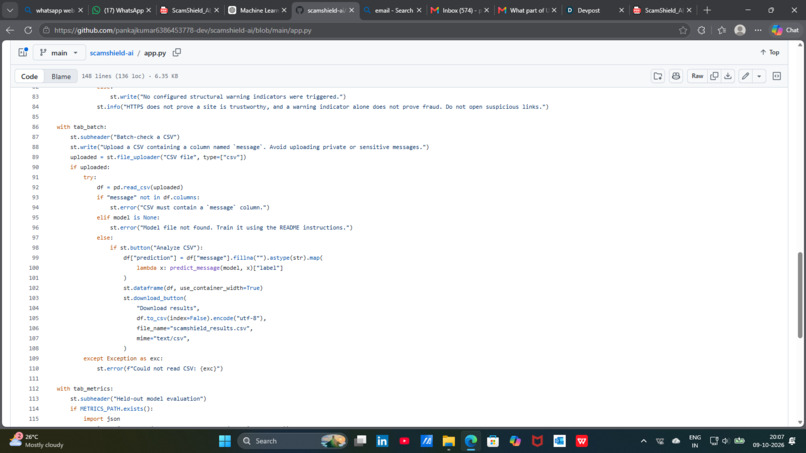Viewport: 806px width, 453px height.
Task: Close the Devpost tab
Action: pos(621,10)
